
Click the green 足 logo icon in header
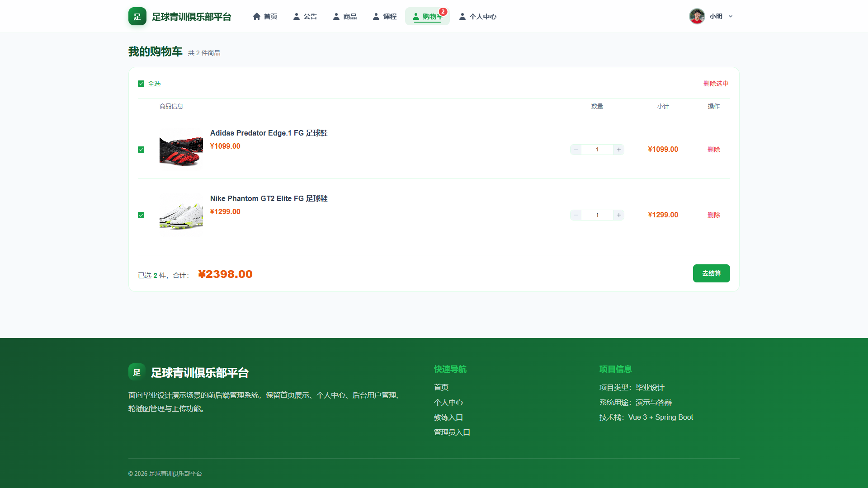(137, 16)
